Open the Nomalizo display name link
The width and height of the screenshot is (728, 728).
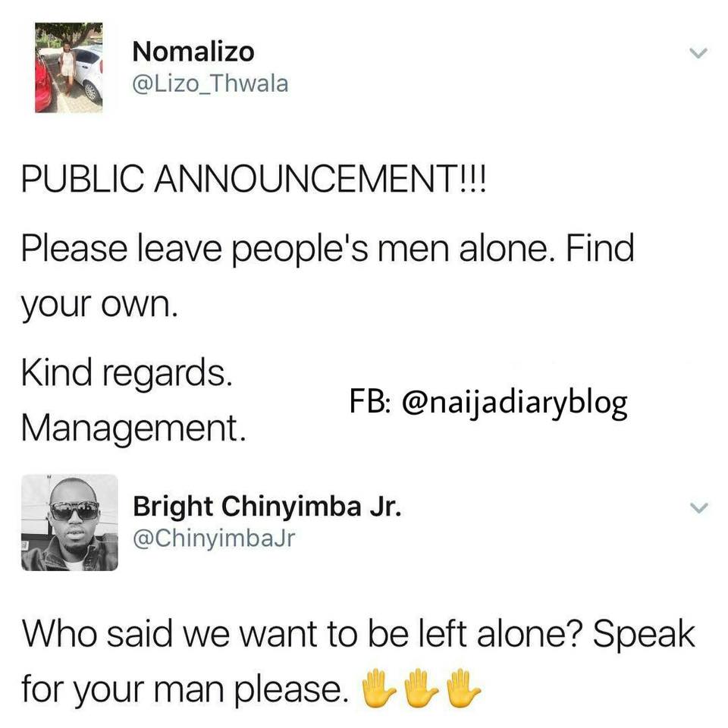(x=193, y=52)
